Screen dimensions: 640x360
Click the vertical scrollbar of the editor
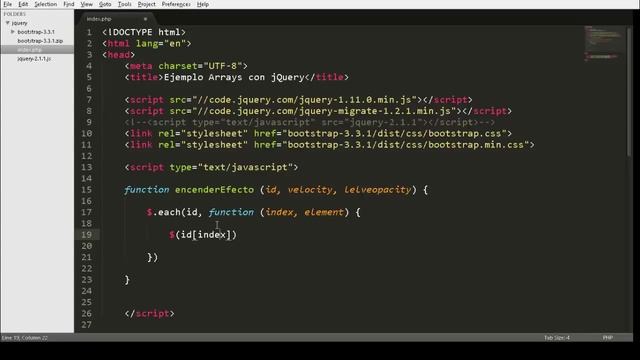pyautogui.click(x=629, y=92)
